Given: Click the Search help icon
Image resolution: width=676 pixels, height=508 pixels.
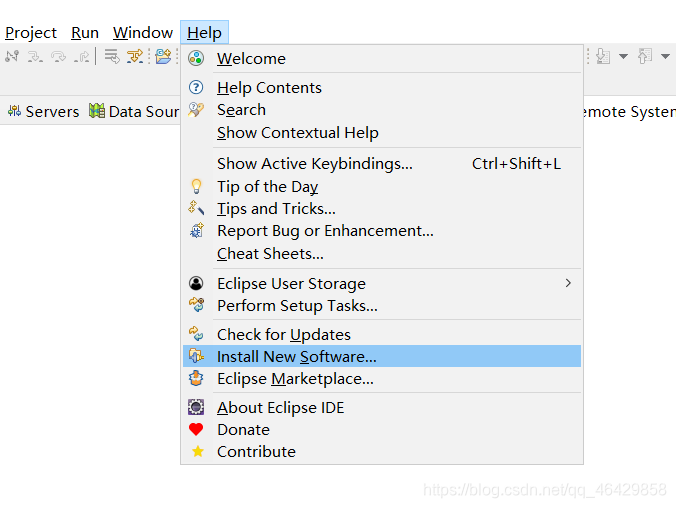Looking at the screenshot, I should 196,110.
